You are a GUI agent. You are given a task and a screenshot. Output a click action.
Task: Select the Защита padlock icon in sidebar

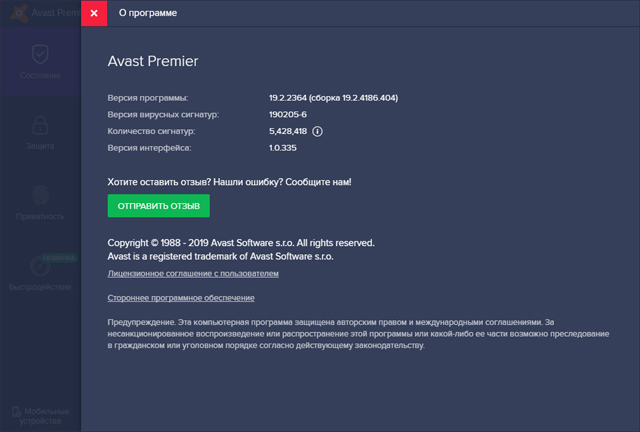pyautogui.click(x=40, y=125)
